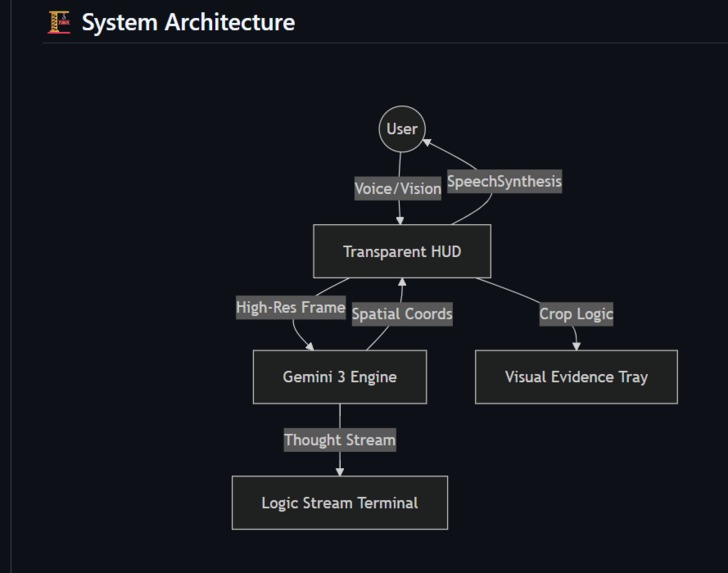The height and width of the screenshot is (573, 728).
Task: Click the SpeechSynthesis edge label
Action: click(x=505, y=181)
